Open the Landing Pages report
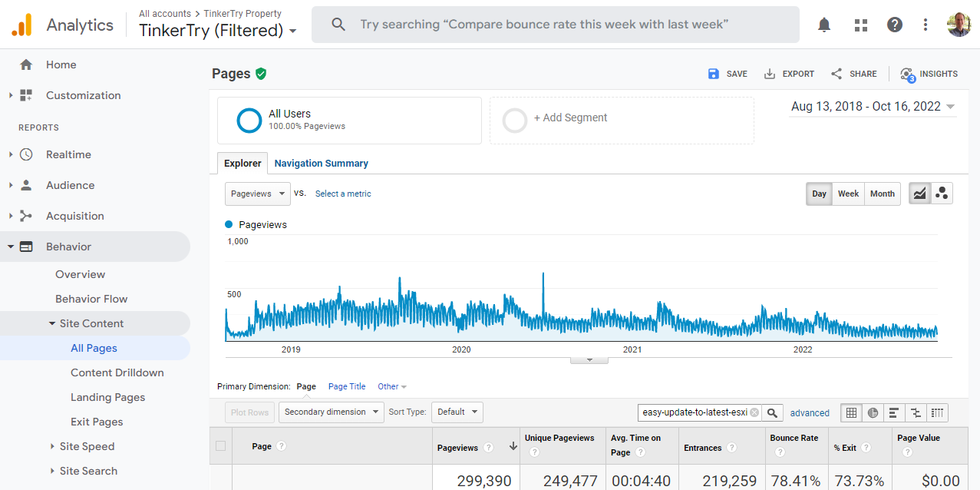 click(x=107, y=397)
